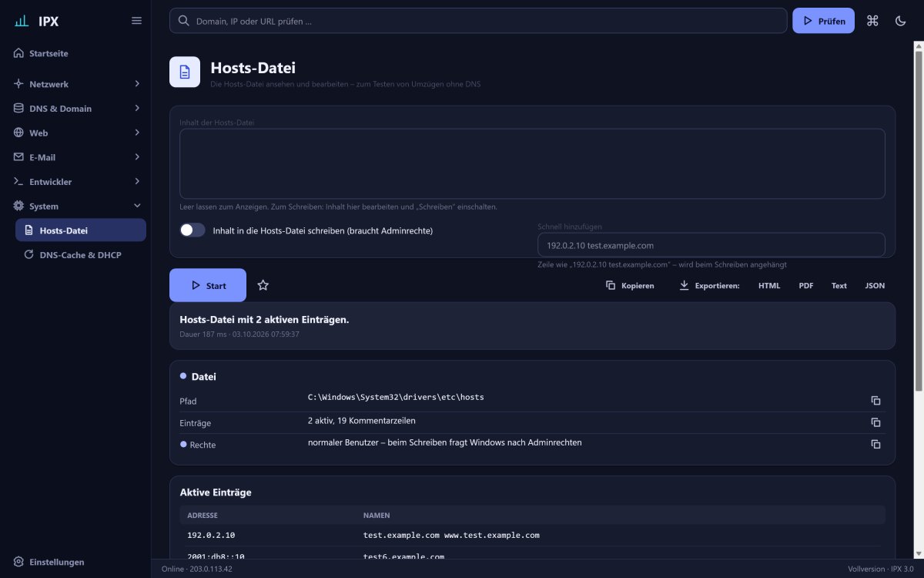The width and height of the screenshot is (924, 578).
Task: Click the Entwickler terminal icon
Action: (19, 182)
